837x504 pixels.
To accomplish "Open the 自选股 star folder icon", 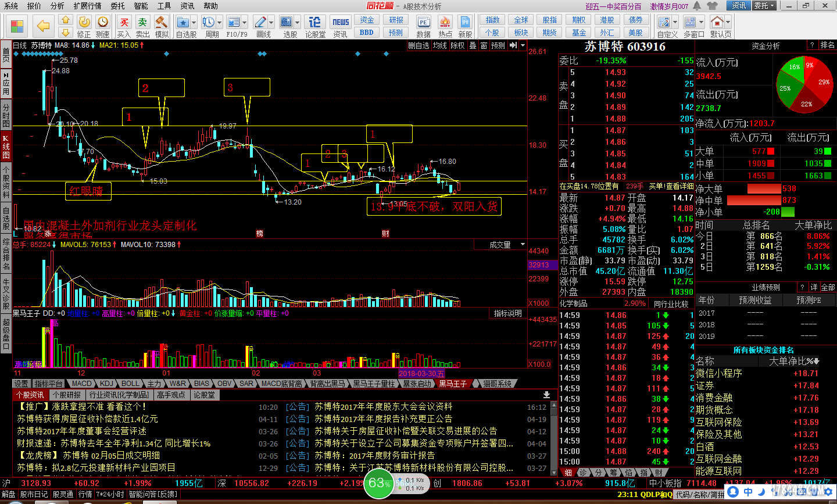I will click(183, 22).
